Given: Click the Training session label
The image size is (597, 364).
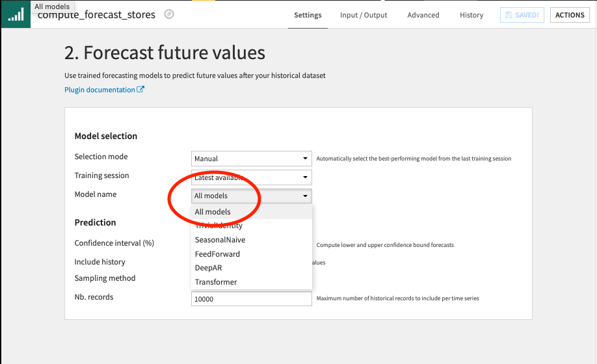Looking at the screenshot, I should click(x=101, y=175).
